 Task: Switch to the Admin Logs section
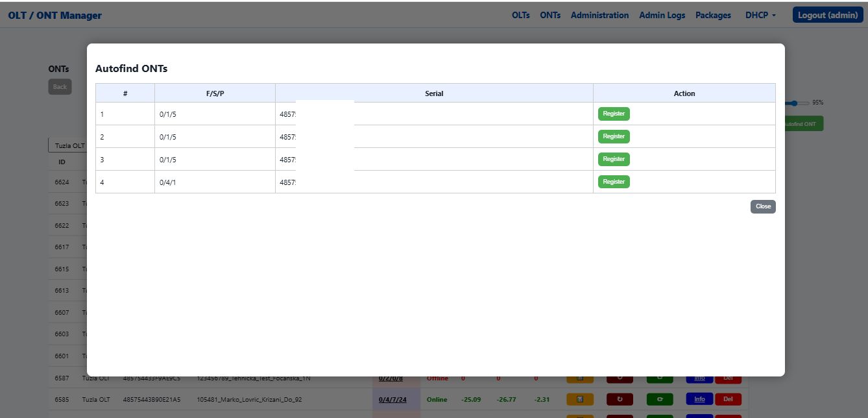click(661, 15)
